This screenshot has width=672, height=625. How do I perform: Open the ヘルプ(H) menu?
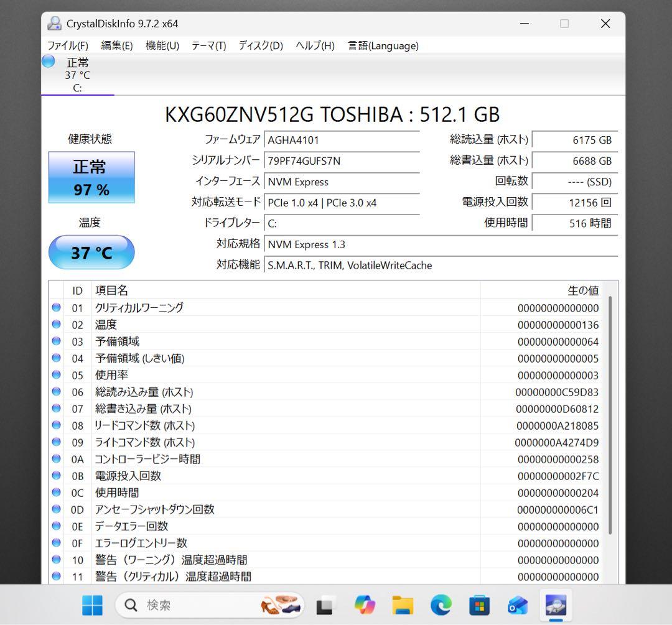[x=314, y=45]
